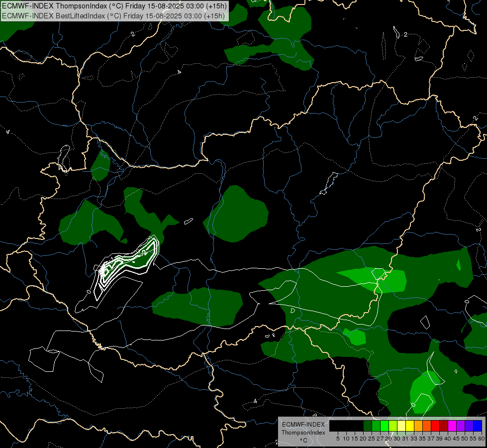
Task: Click the legend tick value '20'
Action: pyautogui.click(x=363, y=439)
